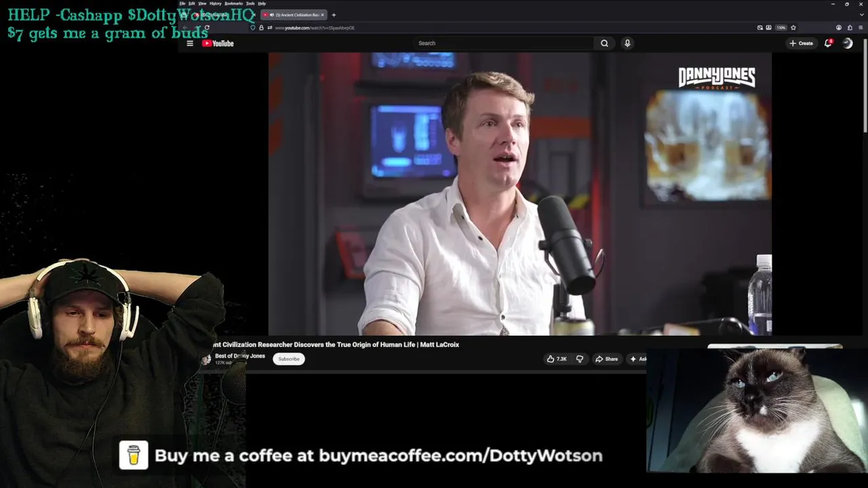Click the page vertical scrollbar
The width and height of the screenshot is (868, 488).
tap(865, 85)
